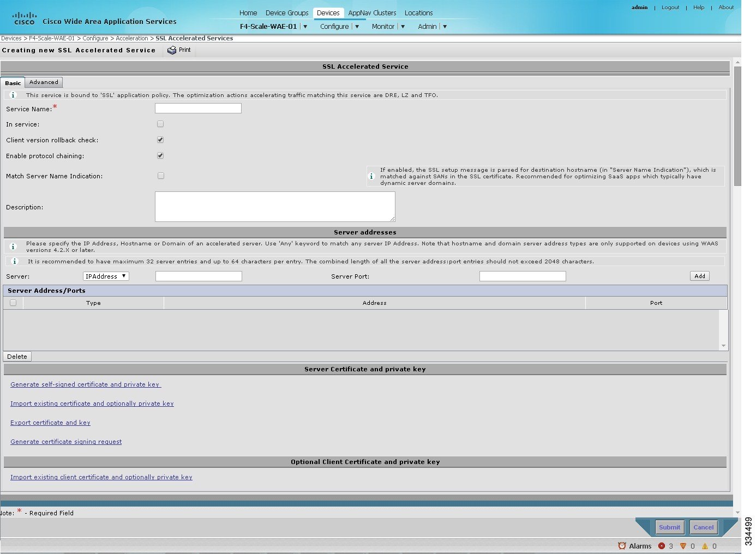The height and width of the screenshot is (554, 756).
Task: Open Import existing client certificate link
Action: tap(101, 477)
